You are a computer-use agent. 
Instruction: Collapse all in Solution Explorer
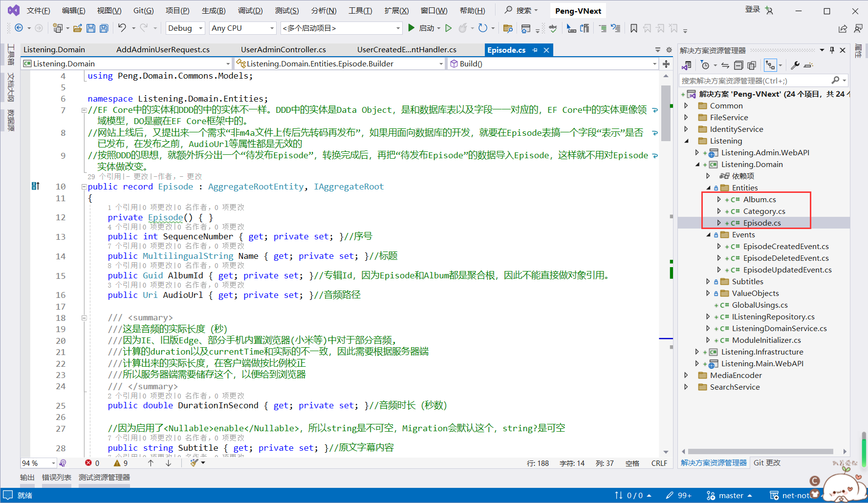tap(738, 65)
